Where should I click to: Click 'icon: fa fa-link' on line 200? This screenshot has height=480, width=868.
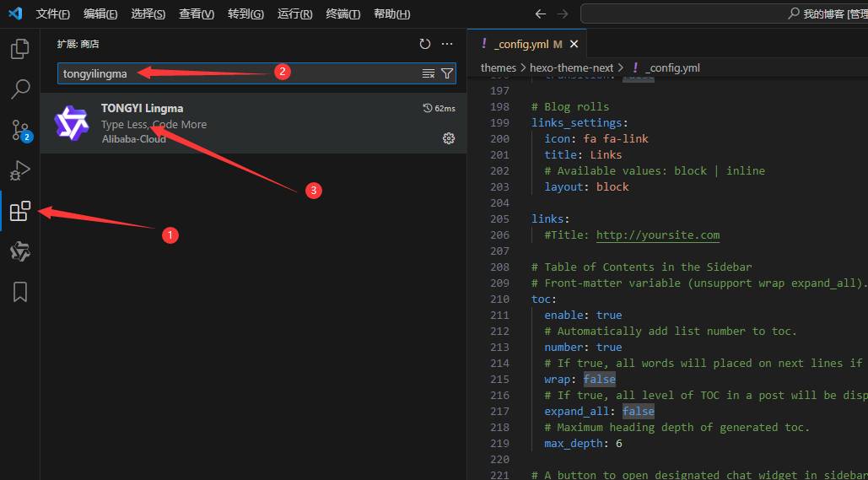coord(596,138)
